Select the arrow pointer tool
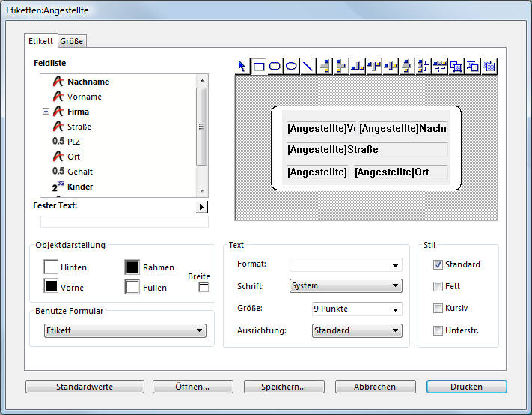The height and width of the screenshot is (415, 532). pyautogui.click(x=242, y=66)
